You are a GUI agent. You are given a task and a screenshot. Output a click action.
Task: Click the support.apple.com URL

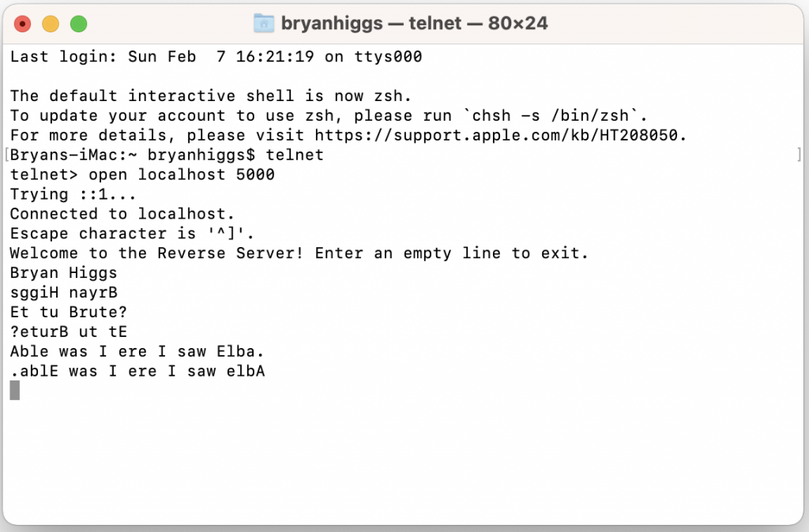point(496,135)
